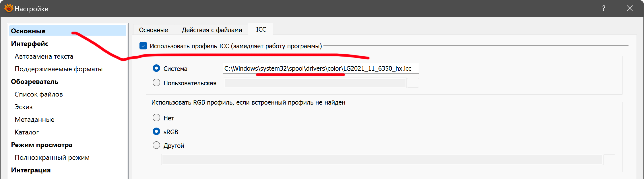Click the ICC tab
The width and height of the screenshot is (644, 179).
tap(261, 30)
